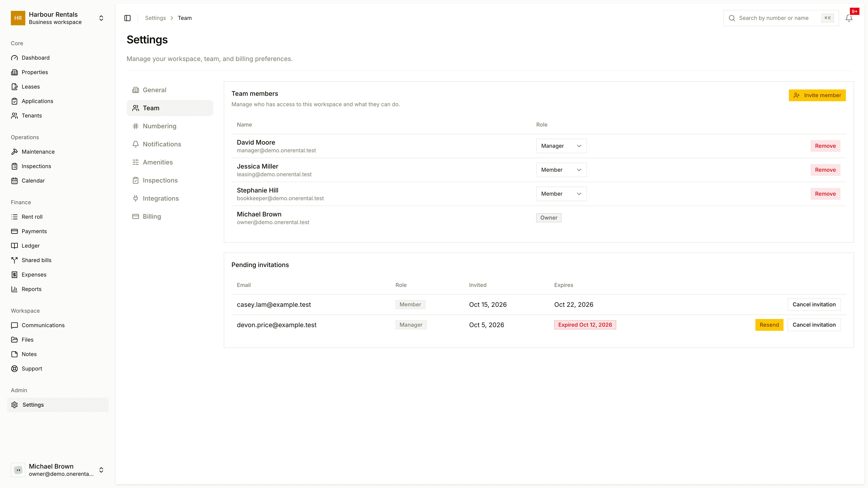This screenshot has width=868, height=488.
Task: Expand the Harbour Rentals workspace switcher
Action: 58,18
